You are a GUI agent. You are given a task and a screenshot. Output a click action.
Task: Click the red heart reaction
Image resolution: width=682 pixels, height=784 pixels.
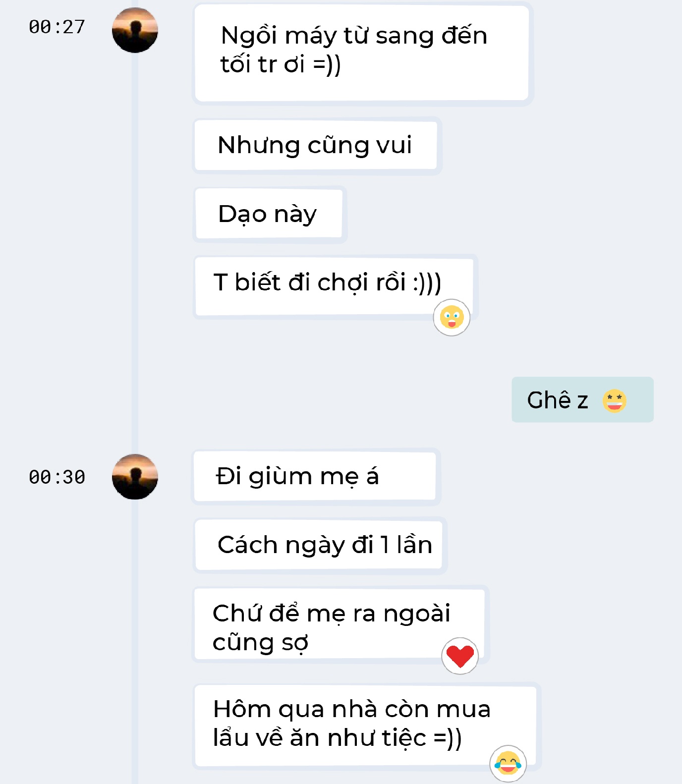[460, 656]
